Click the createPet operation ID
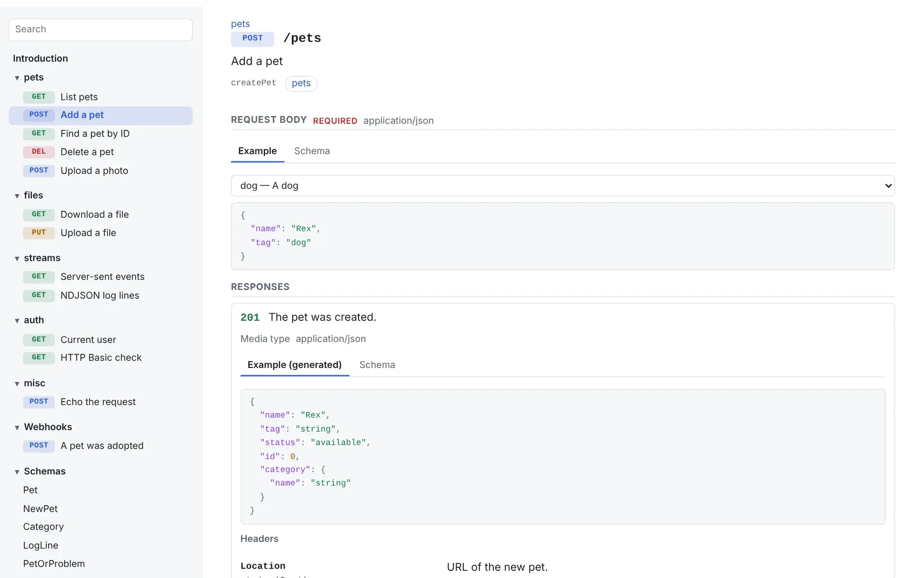924x578 pixels. click(x=254, y=83)
